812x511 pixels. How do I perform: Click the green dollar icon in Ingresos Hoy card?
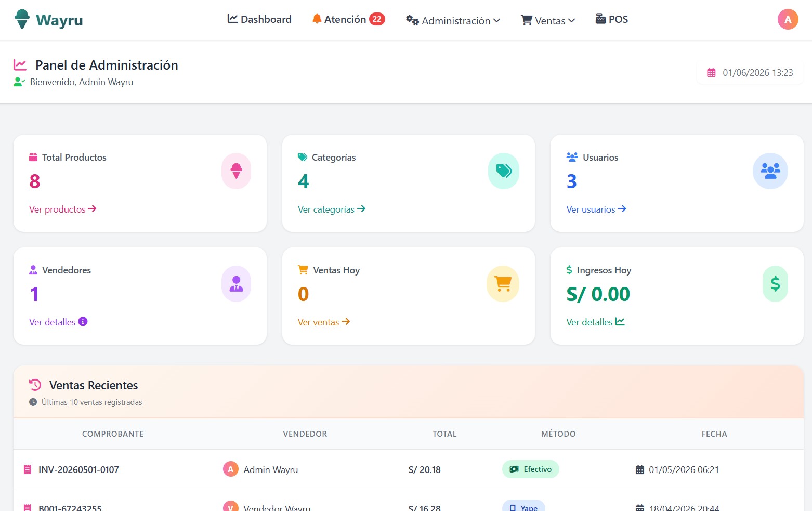pyautogui.click(x=775, y=284)
